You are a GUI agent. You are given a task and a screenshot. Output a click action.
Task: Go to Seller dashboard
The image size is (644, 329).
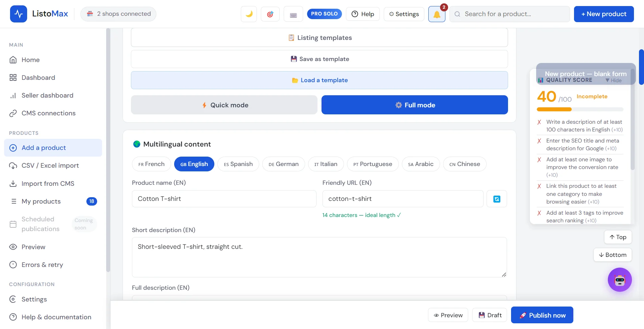(53, 95)
